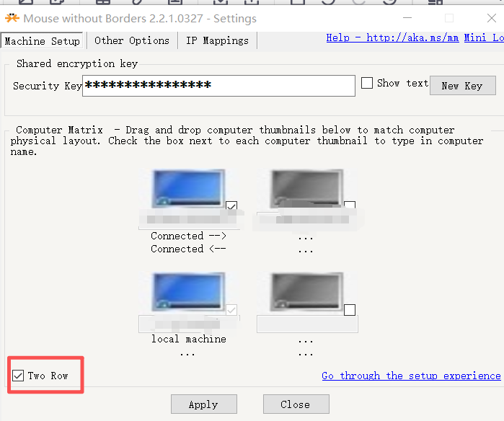Click the Close button
This screenshot has height=421, width=504.
[x=296, y=404]
